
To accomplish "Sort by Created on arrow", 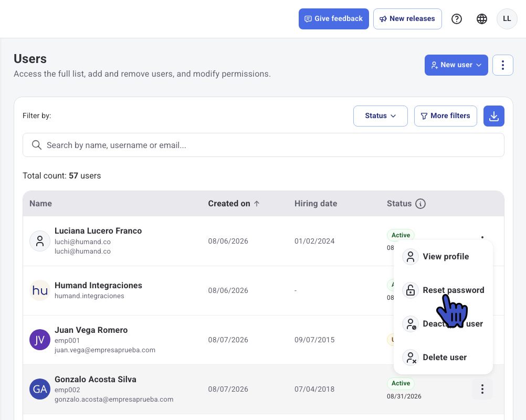I will click(x=257, y=203).
